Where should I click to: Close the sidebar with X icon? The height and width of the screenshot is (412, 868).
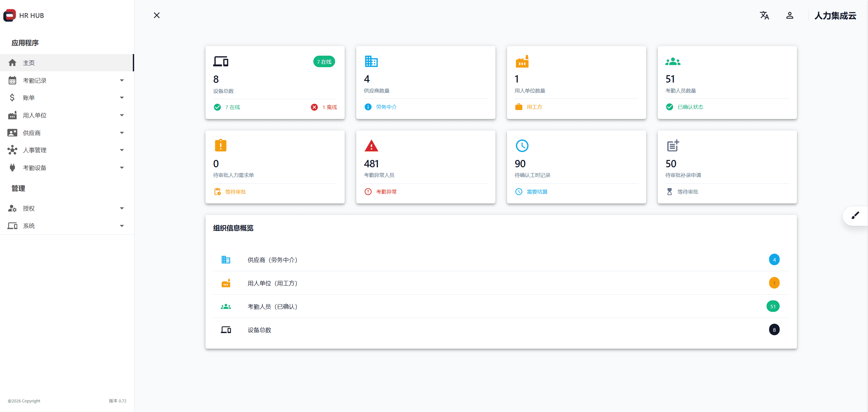[157, 15]
